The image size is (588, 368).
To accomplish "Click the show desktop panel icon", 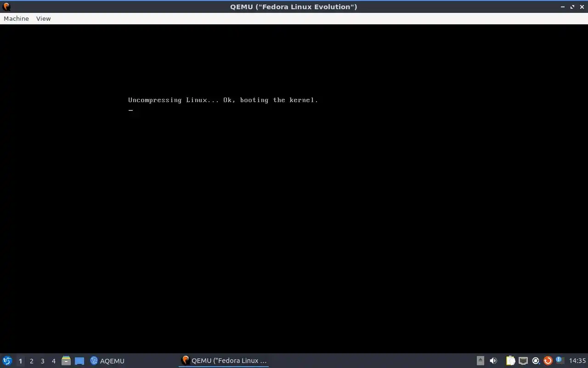I will pos(79,361).
